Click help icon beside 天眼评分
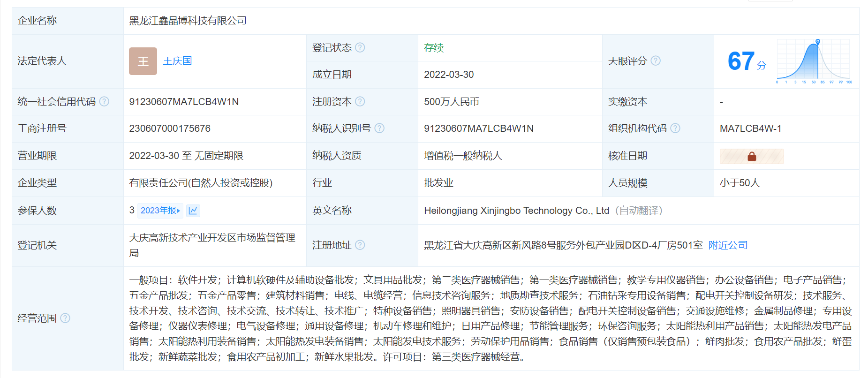 (656, 60)
